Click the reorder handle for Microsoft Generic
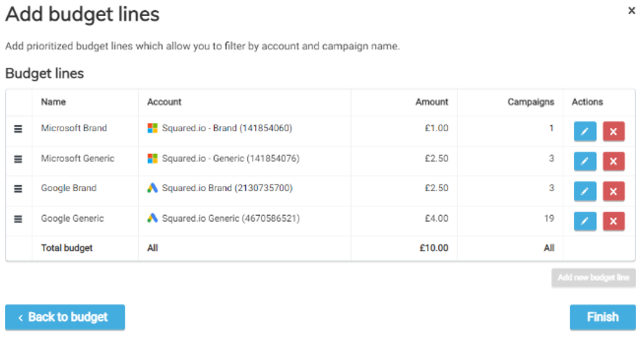Screen dimensions: 644x337 click(x=18, y=159)
